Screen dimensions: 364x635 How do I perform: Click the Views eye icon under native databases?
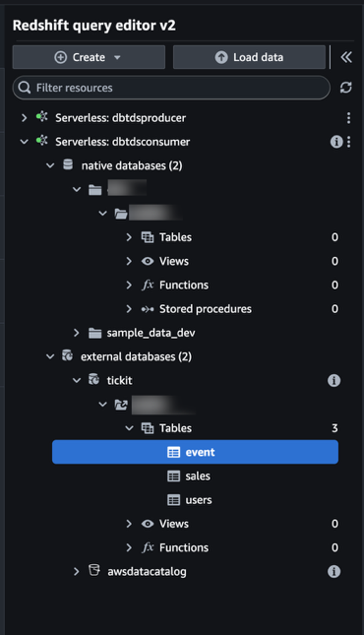(148, 261)
